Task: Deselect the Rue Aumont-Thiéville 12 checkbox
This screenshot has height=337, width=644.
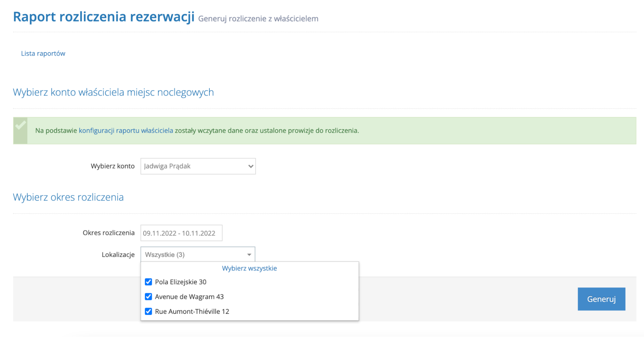Action: 148,311
